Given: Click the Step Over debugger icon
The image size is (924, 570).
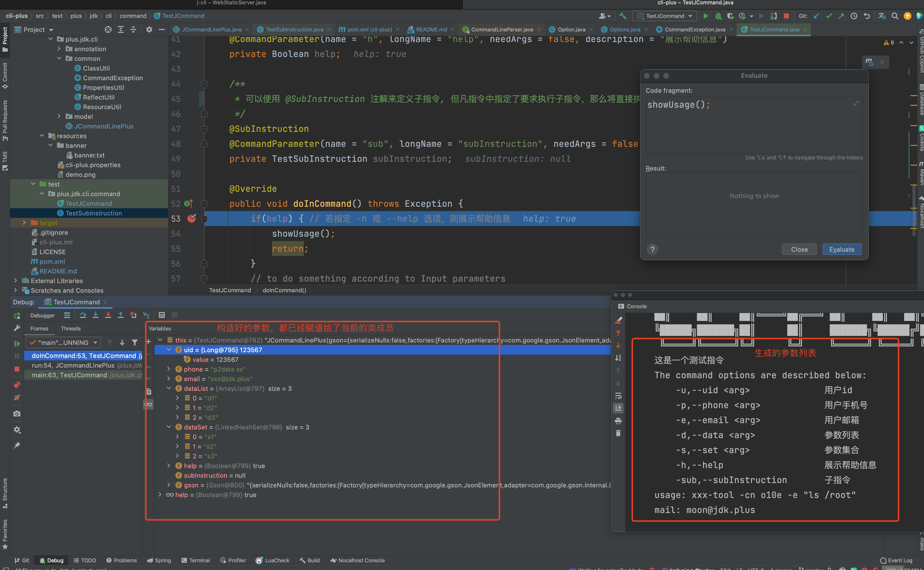Looking at the screenshot, I should 83,315.
